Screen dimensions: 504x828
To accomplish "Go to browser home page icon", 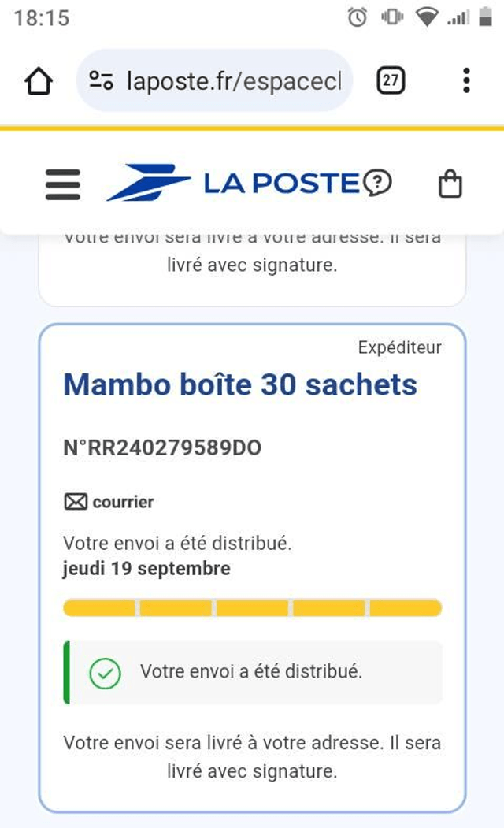I will click(x=39, y=80).
